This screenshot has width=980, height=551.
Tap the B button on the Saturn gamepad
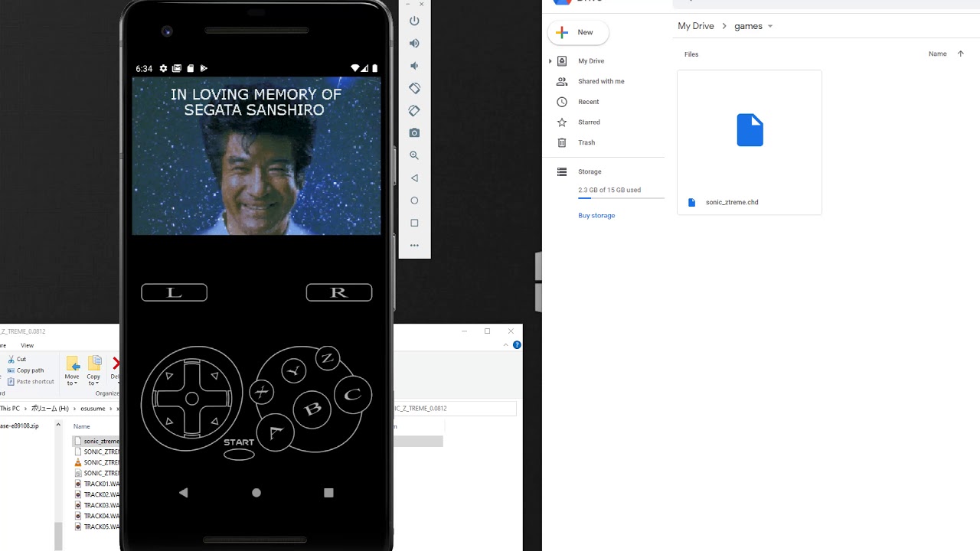312,409
